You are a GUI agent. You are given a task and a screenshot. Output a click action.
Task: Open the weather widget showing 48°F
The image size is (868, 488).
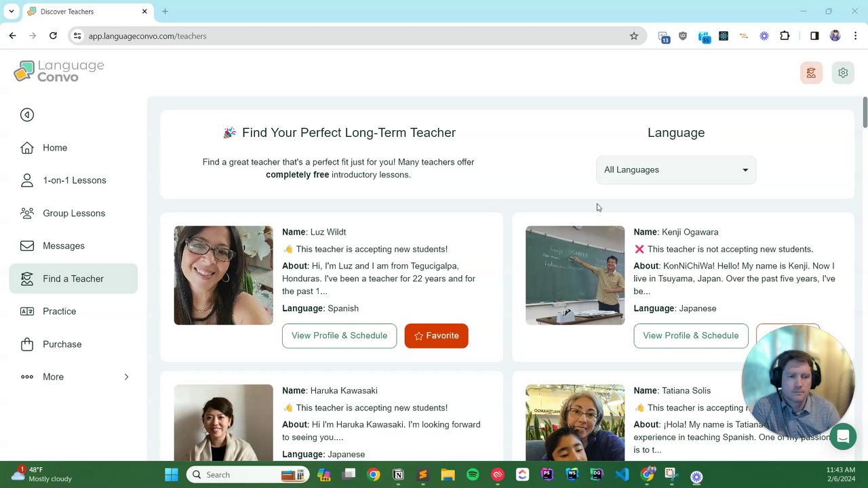[41, 474]
